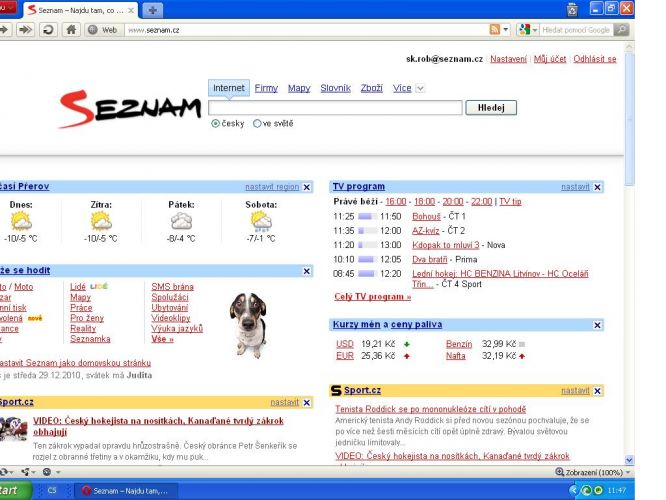
Task: Open the hockey video thumbnail
Action: coord(14,429)
